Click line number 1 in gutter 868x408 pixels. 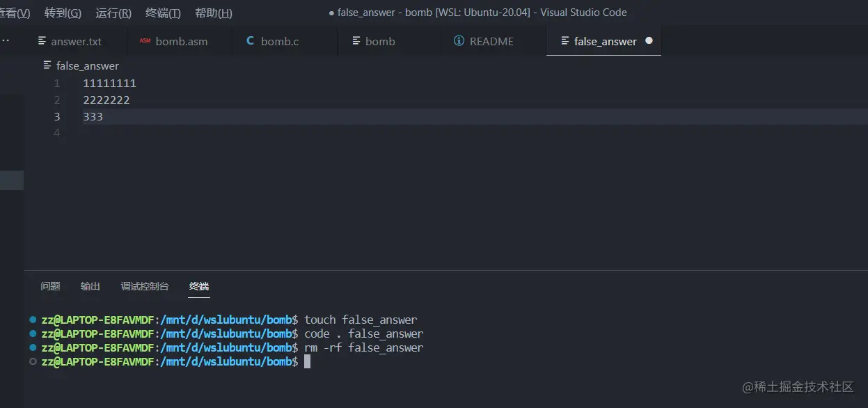click(x=57, y=84)
